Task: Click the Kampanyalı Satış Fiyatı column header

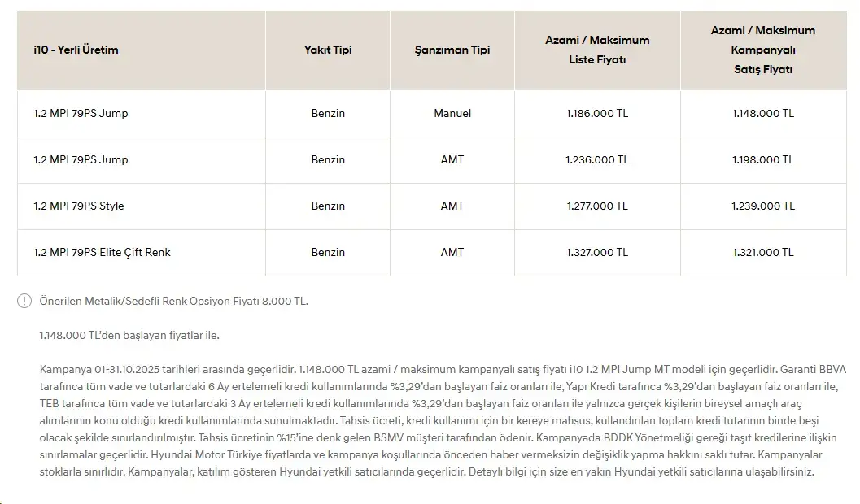Action: point(763,50)
